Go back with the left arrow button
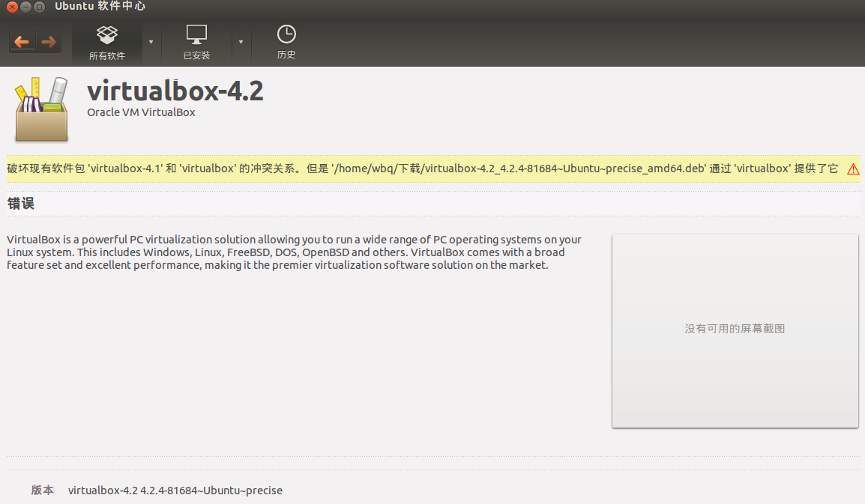865x504 pixels. pyautogui.click(x=22, y=42)
